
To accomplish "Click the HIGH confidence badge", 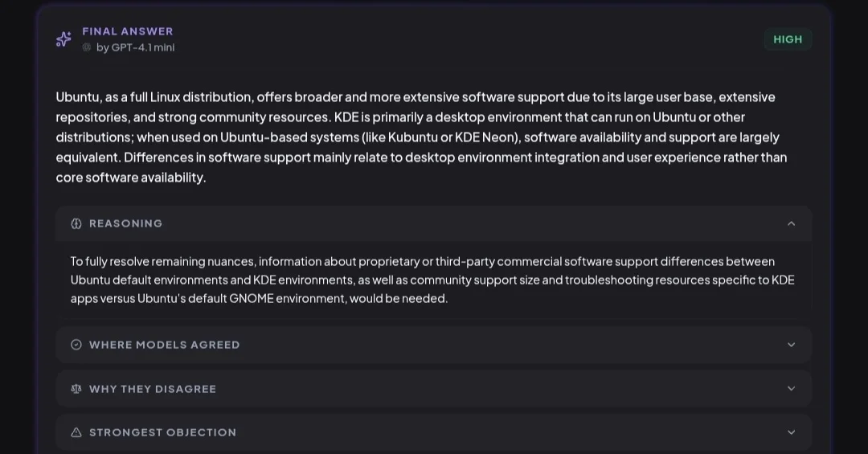I will coord(788,39).
